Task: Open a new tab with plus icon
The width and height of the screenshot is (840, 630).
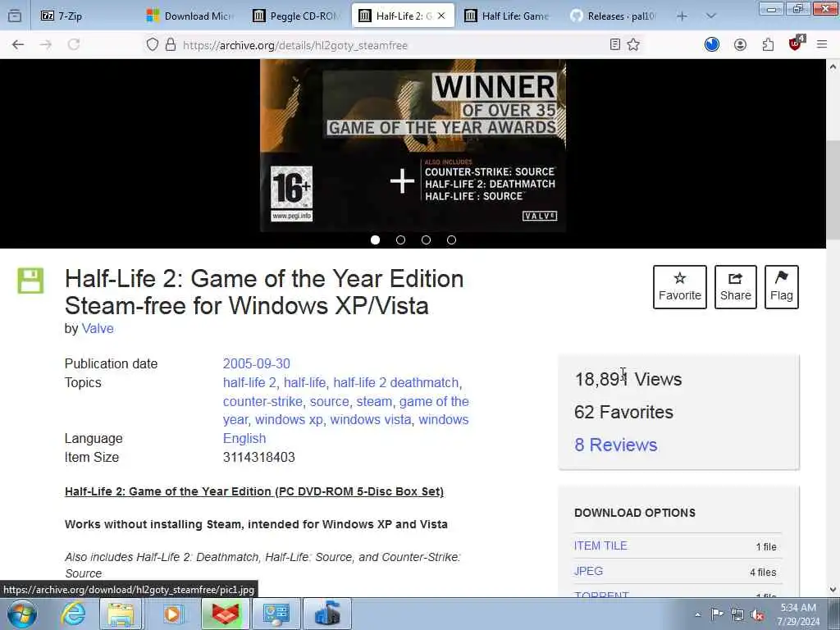Action: 682,16
